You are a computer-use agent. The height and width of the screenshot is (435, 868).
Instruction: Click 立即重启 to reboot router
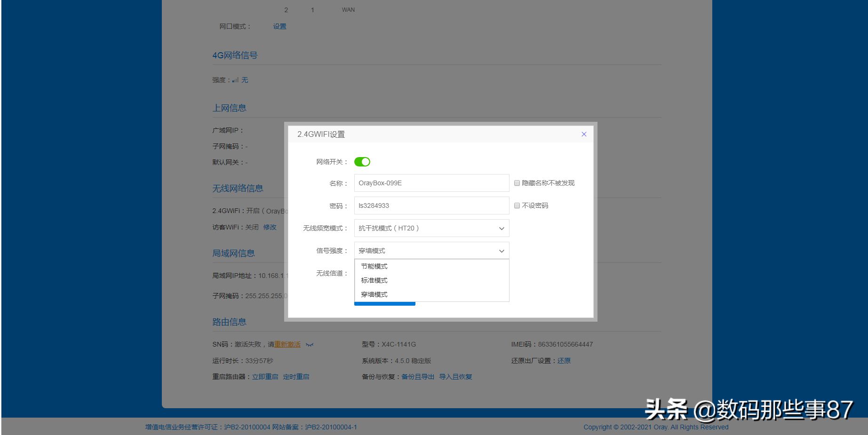coord(265,377)
